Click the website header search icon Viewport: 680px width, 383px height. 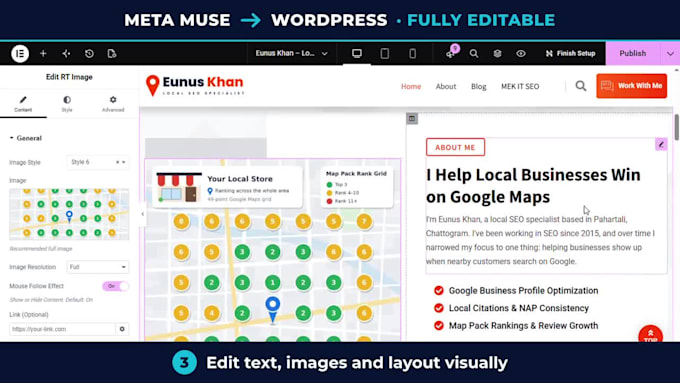[581, 86]
